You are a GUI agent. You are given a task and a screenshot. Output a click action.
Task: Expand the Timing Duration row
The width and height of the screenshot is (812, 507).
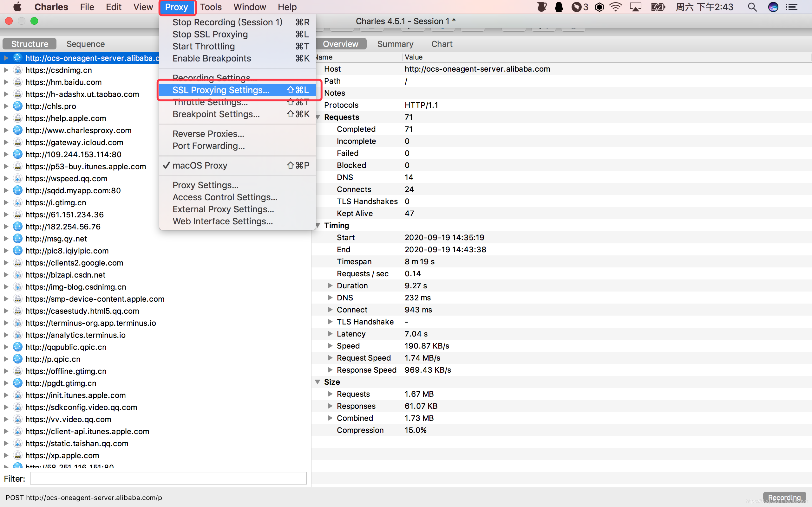(329, 286)
